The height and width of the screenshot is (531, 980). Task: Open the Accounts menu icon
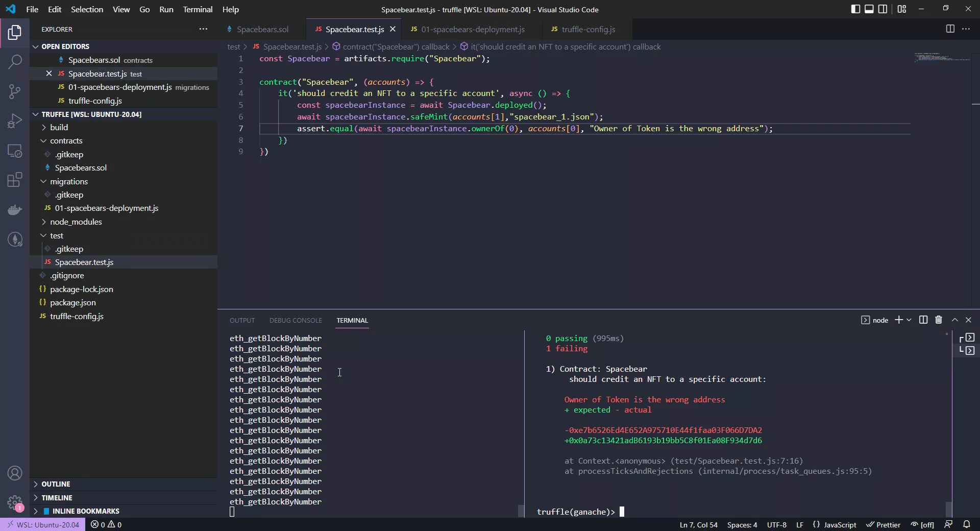15,473
